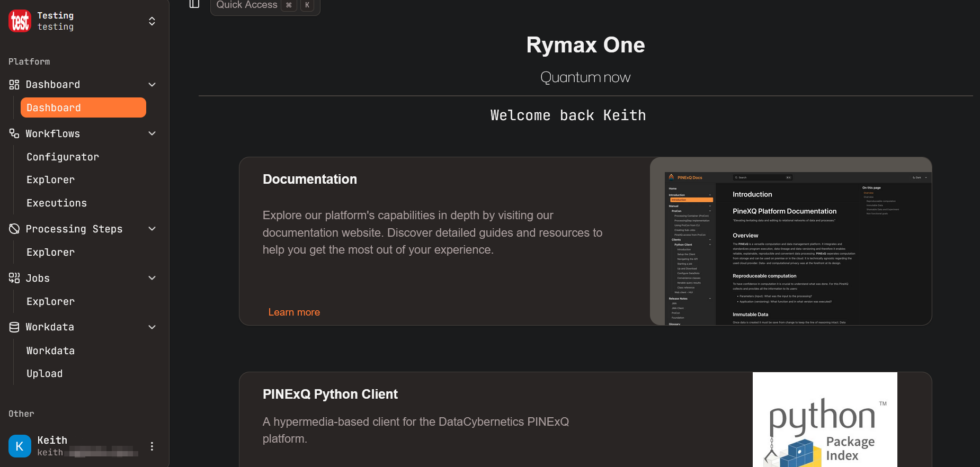The height and width of the screenshot is (467, 980).
Task: Click the Workdata database icon
Action: click(14, 327)
